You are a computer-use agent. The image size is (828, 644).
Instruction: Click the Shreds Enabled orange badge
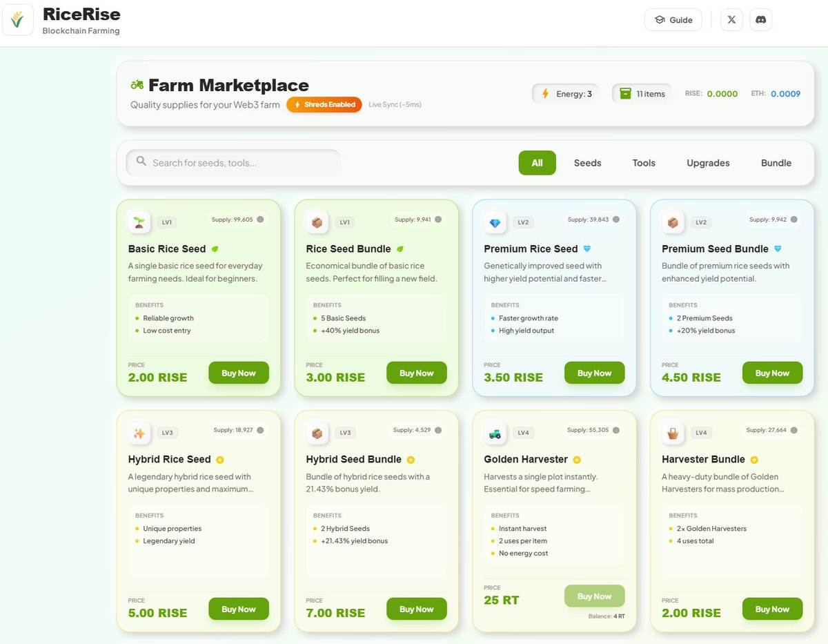tap(324, 104)
